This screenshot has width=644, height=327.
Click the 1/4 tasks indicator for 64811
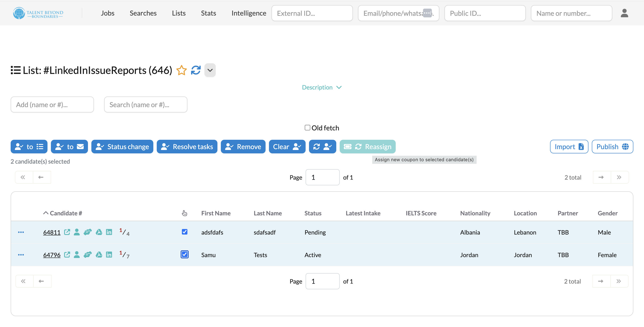point(124,232)
